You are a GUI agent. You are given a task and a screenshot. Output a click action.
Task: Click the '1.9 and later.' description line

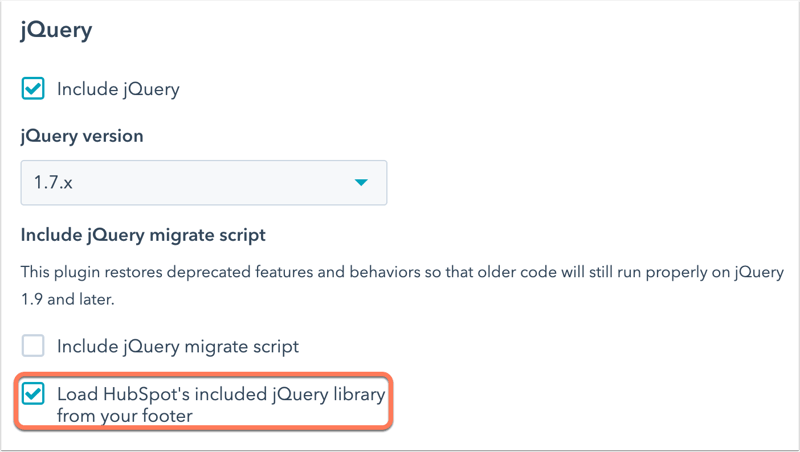68,299
